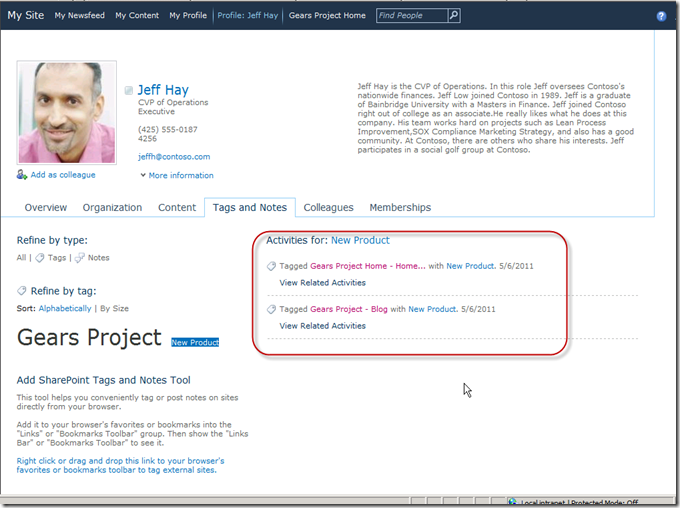Click the tag icon beside Refine by tag

[22, 291]
